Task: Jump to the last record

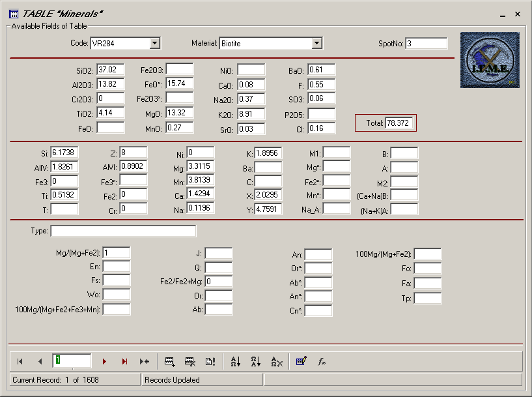Action: tap(124, 361)
